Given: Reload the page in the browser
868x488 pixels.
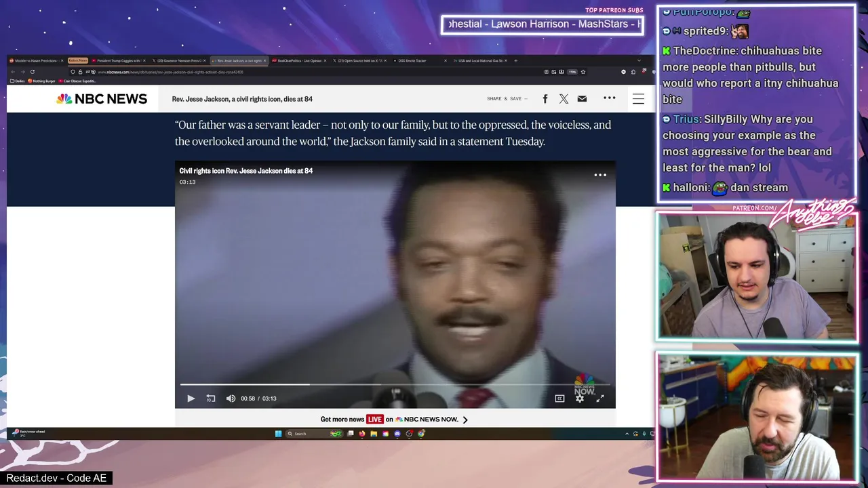Looking at the screenshot, I should pyautogui.click(x=32, y=72).
